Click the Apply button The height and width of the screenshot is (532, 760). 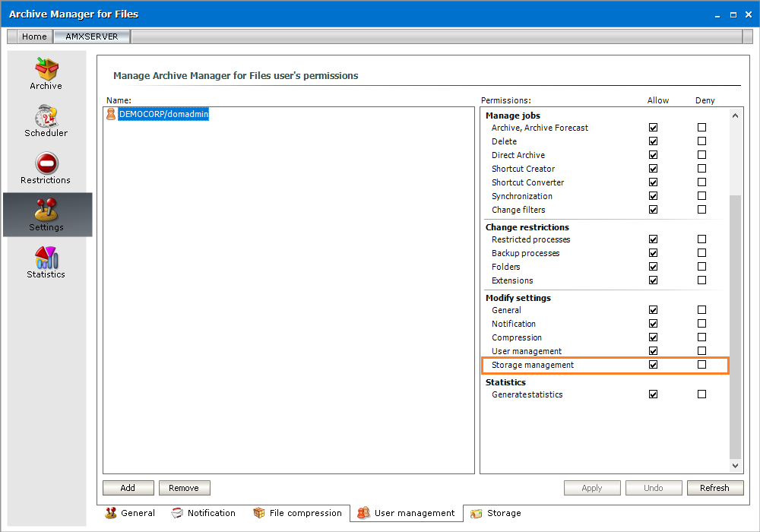tap(592, 488)
